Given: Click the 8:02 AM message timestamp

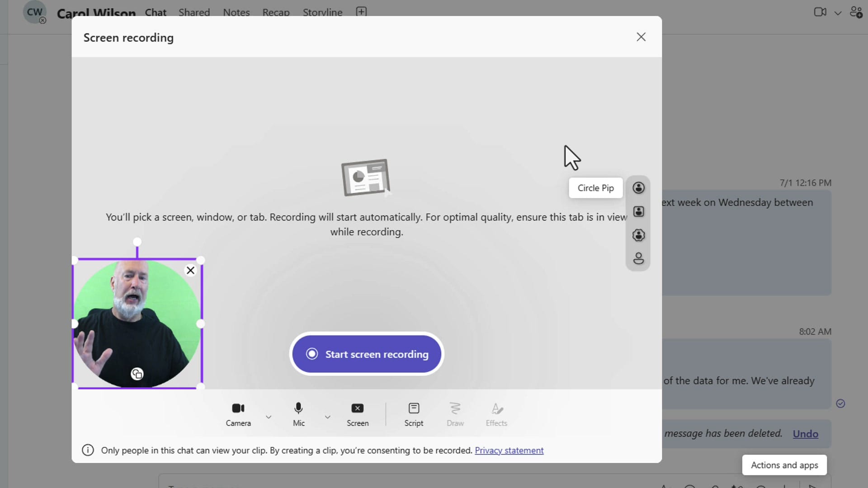Looking at the screenshot, I should [x=815, y=332].
